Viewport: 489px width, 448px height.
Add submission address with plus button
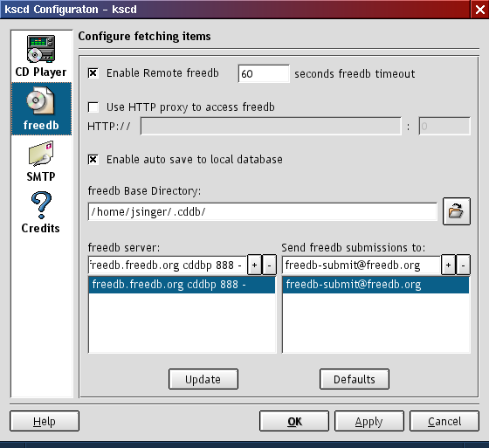[449, 265]
